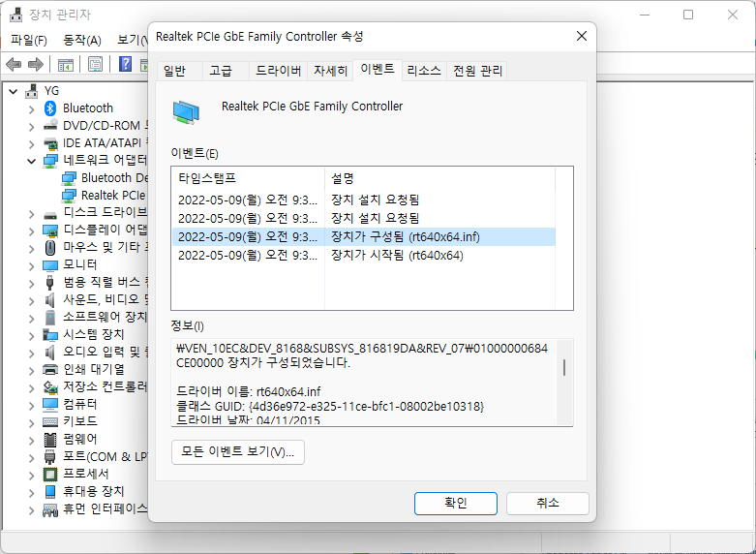Select the 소프트웨어 장치 icon
Screen dimensions: 756x554
pos(50,318)
